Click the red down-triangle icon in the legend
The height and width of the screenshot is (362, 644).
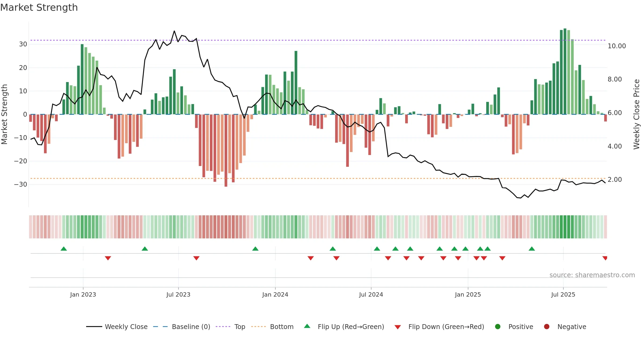pos(398,327)
